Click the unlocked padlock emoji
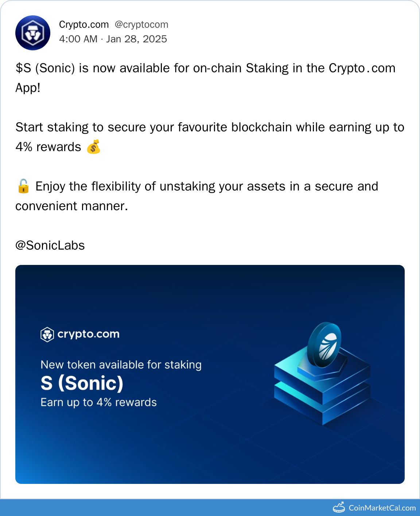 (23, 186)
